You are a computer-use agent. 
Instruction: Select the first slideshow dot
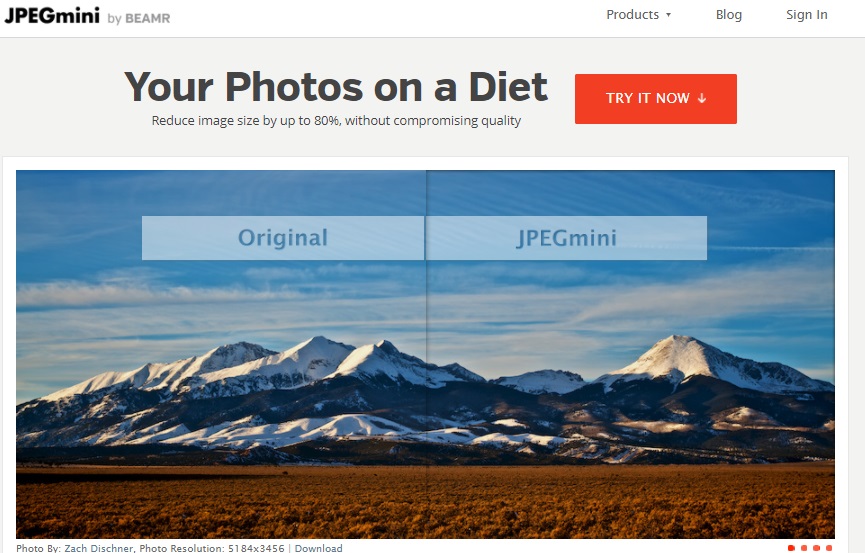click(x=791, y=548)
